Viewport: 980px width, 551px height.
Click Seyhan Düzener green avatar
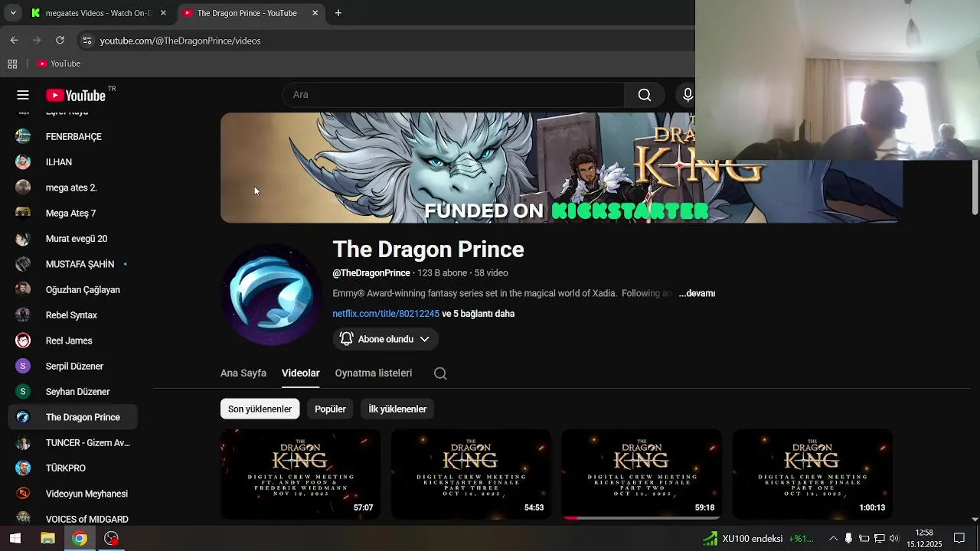tap(23, 392)
